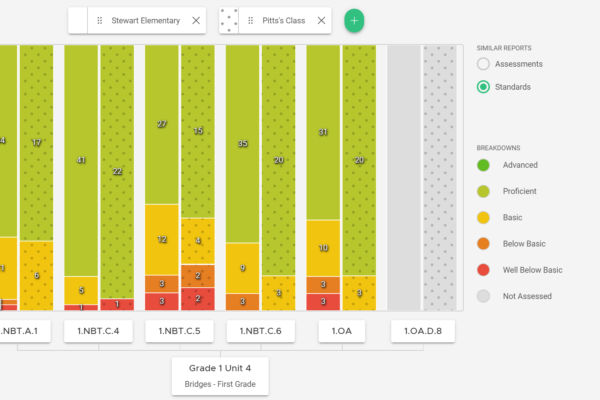
Task: Click the Stewart Elementary chip label
Action: 146,21
